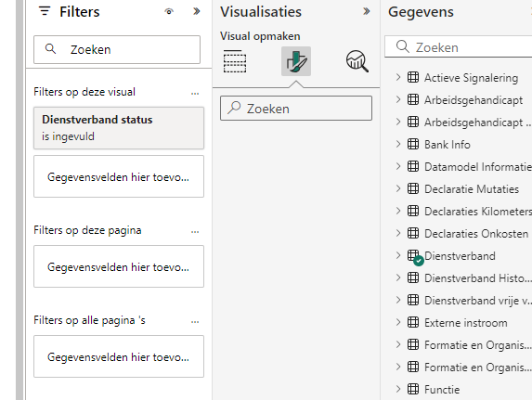Expand the Actieve Signalering table
This screenshot has height=400, width=532.
click(398, 77)
